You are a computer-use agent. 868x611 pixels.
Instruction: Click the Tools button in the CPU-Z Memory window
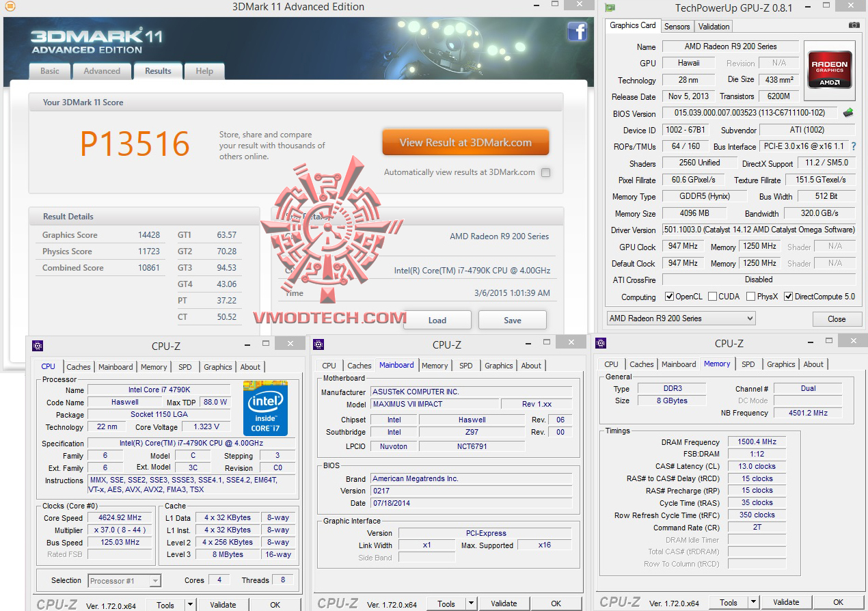pyautogui.click(x=729, y=603)
